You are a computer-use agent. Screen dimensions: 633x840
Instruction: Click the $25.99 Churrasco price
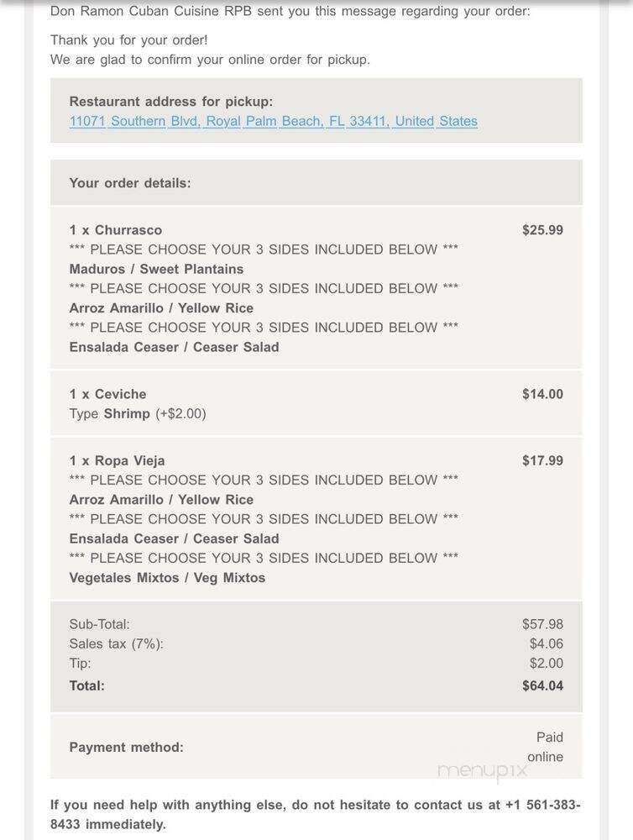tap(542, 230)
